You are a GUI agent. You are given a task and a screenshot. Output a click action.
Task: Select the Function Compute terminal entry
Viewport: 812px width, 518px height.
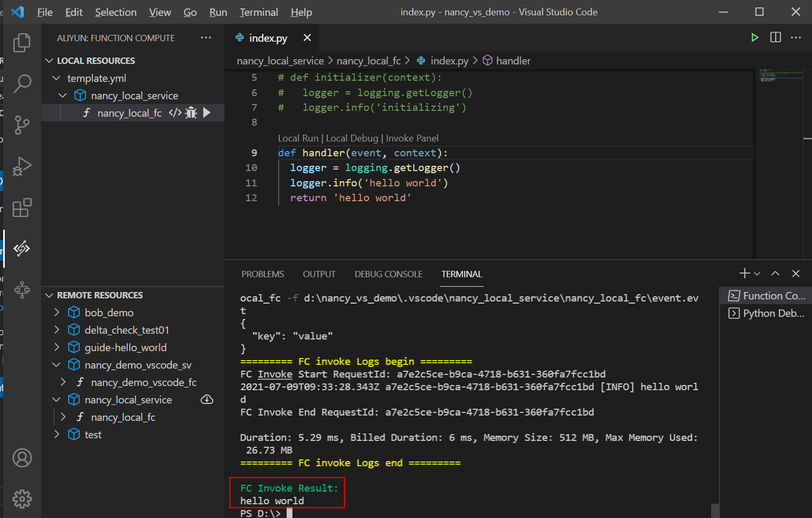pyautogui.click(x=766, y=296)
